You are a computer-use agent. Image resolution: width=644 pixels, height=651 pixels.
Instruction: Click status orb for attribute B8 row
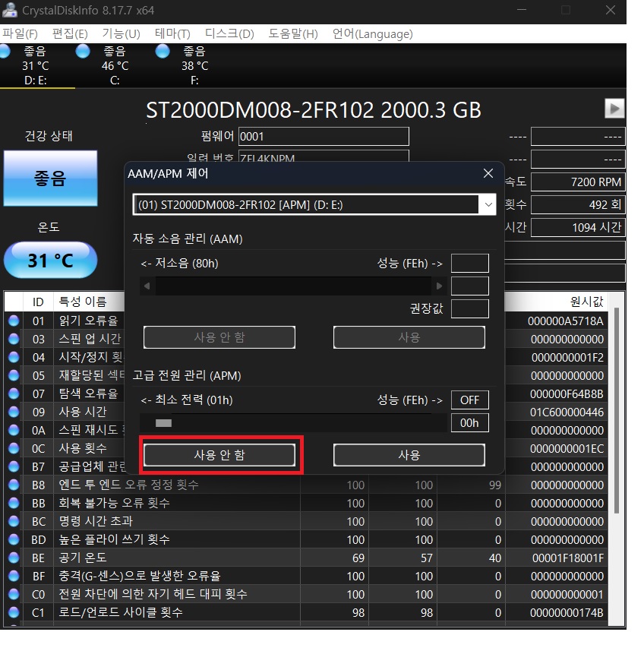click(x=14, y=485)
